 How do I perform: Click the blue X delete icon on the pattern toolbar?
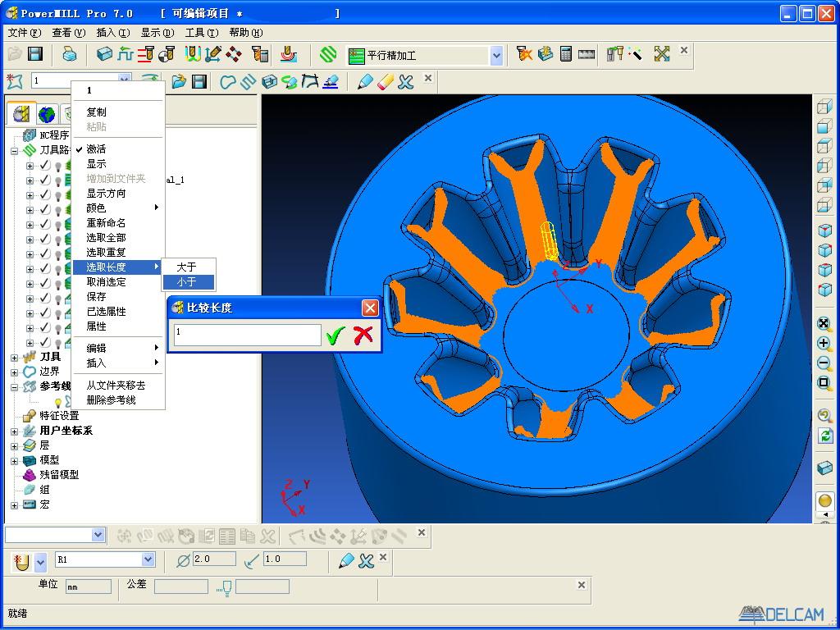(x=405, y=81)
